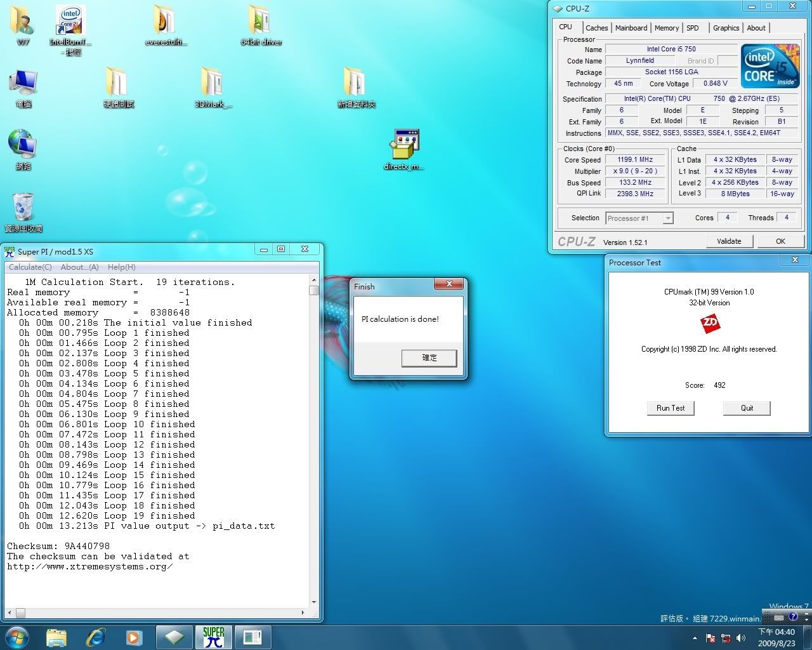This screenshot has width=812, height=650.
Task: Open the 硬體測試 folder icon
Action: click(x=119, y=88)
